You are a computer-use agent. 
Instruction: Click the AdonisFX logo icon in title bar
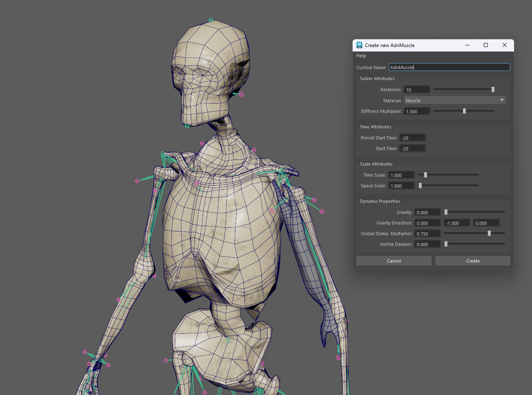pos(359,45)
